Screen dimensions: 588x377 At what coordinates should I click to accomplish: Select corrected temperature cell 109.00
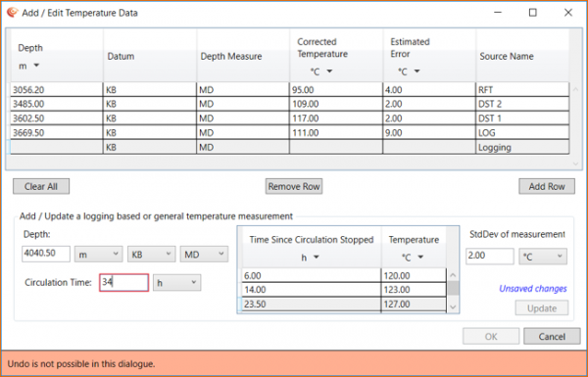(336, 104)
